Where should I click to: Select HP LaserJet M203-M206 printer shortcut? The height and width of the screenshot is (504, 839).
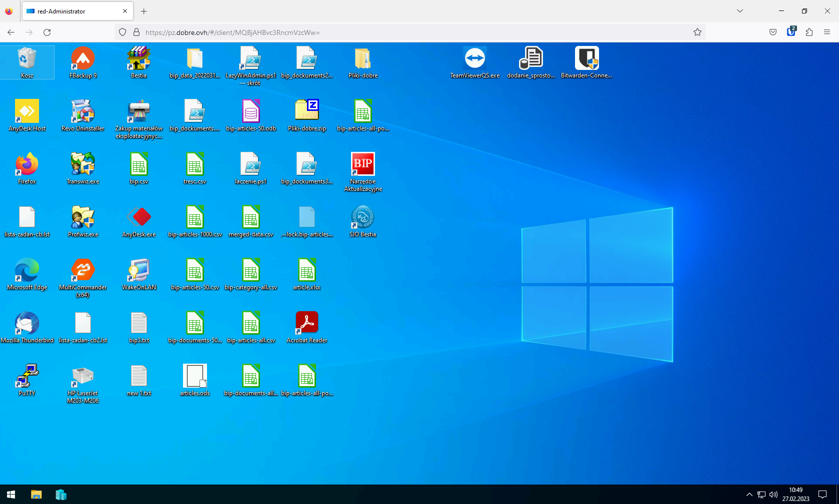83,384
